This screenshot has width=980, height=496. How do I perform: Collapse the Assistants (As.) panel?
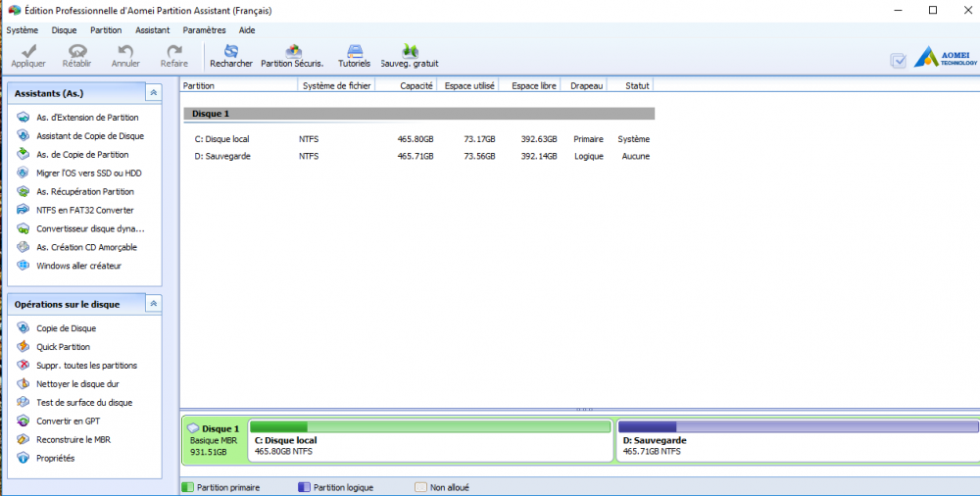tap(153, 93)
